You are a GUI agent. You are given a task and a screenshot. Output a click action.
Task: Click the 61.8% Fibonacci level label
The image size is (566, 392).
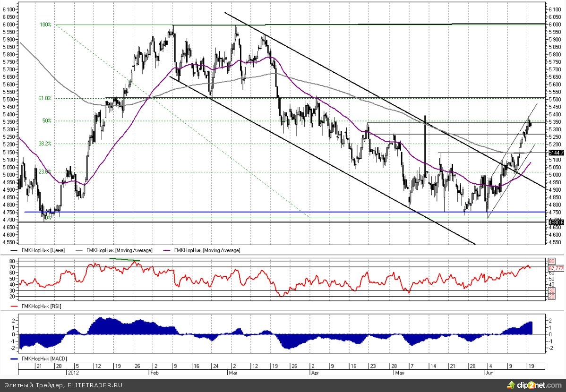click(45, 99)
